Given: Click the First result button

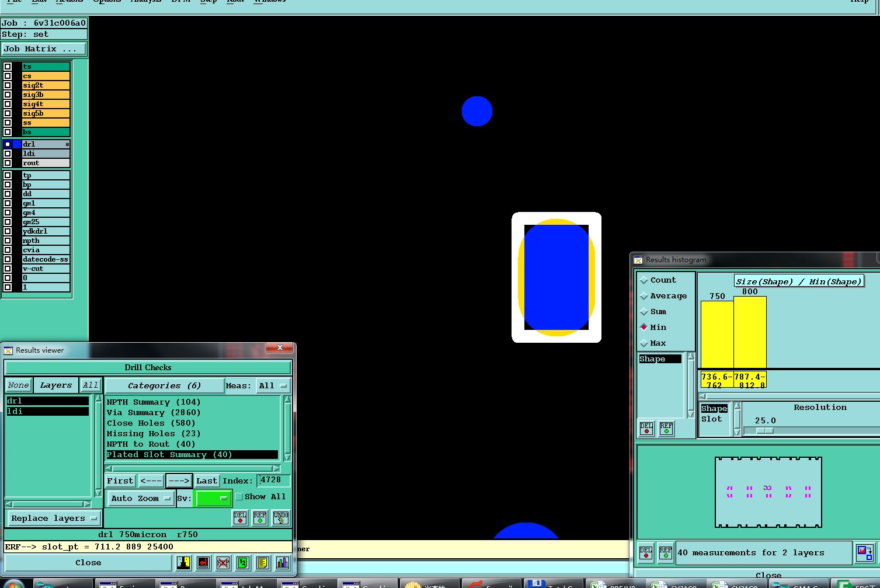Looking at the screenshot, I should pos(120,481).
